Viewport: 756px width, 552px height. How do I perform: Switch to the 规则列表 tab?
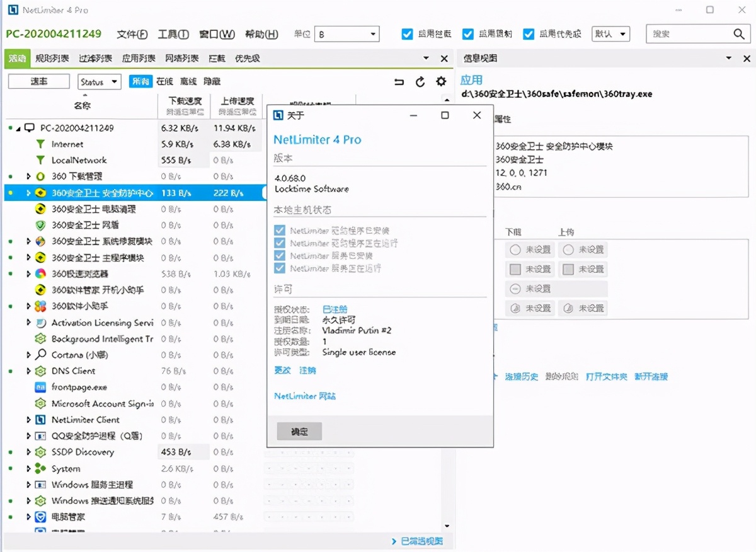52,59
